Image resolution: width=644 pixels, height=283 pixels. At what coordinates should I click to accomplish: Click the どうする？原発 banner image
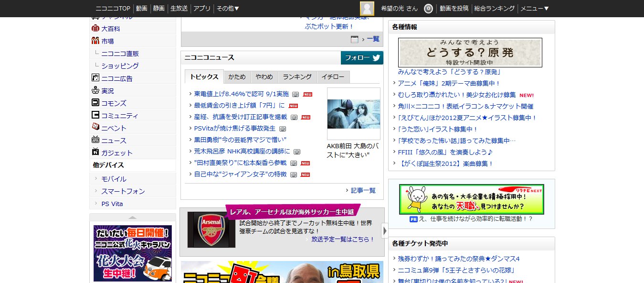(470, 53)
